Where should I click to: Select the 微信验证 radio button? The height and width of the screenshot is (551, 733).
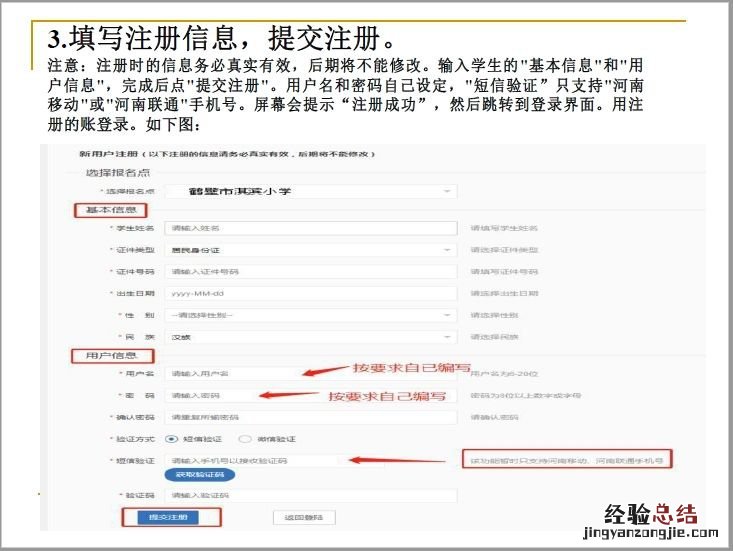(245, 438)
